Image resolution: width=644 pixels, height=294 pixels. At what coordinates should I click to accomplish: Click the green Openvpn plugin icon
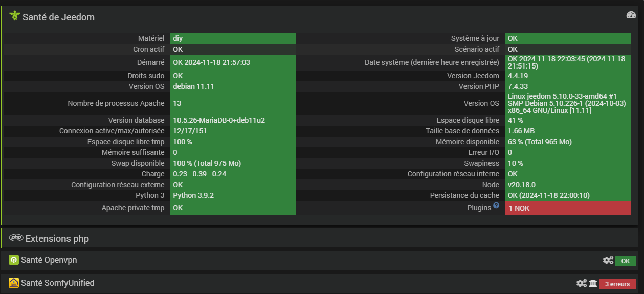point(14,260)
